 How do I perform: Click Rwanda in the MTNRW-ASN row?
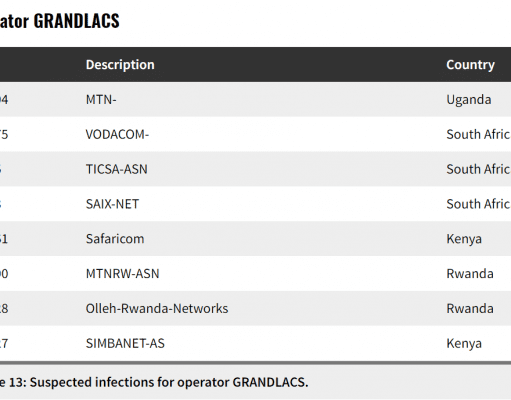point(470,274)
